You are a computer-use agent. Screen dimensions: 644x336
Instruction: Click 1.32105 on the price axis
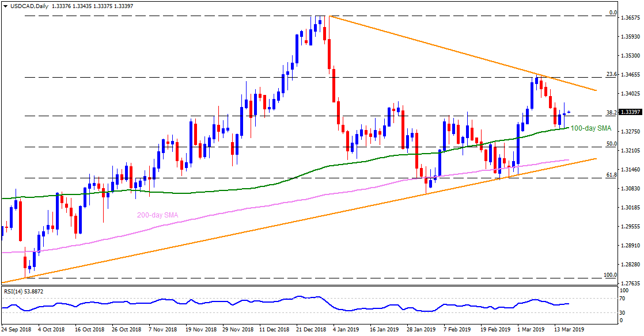click(x=631, y=151)
